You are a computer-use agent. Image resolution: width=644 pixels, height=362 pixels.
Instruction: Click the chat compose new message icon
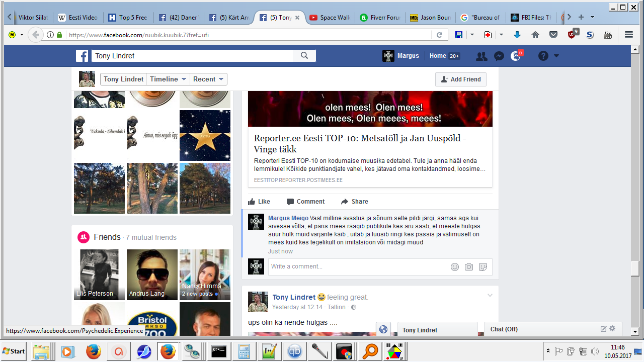[x=603, y=329]
